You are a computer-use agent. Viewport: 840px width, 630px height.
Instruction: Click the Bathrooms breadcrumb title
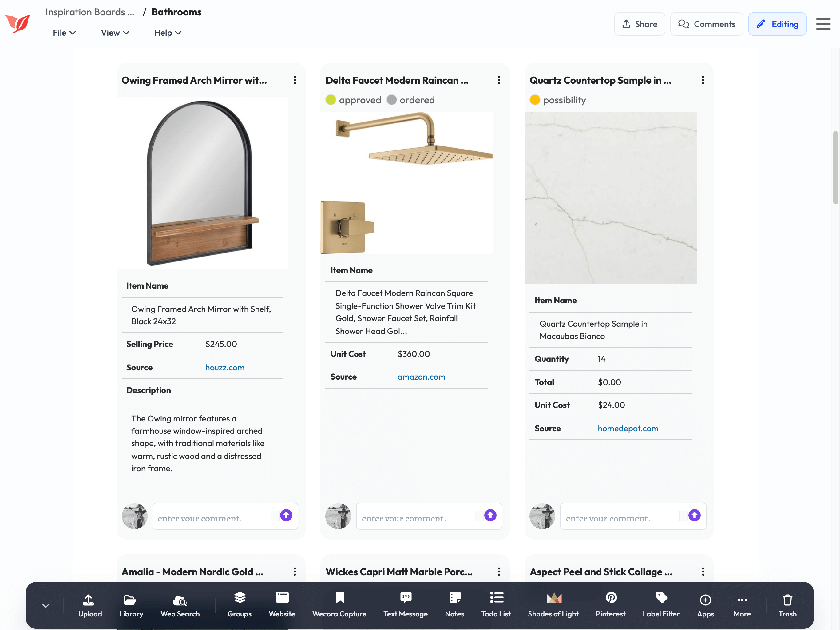(x=176, y=12)
